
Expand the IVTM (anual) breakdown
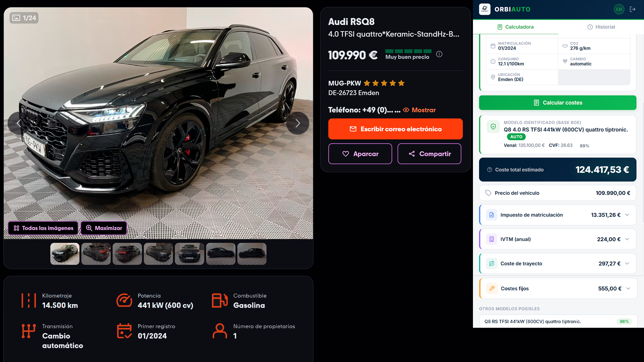(628, 239)
